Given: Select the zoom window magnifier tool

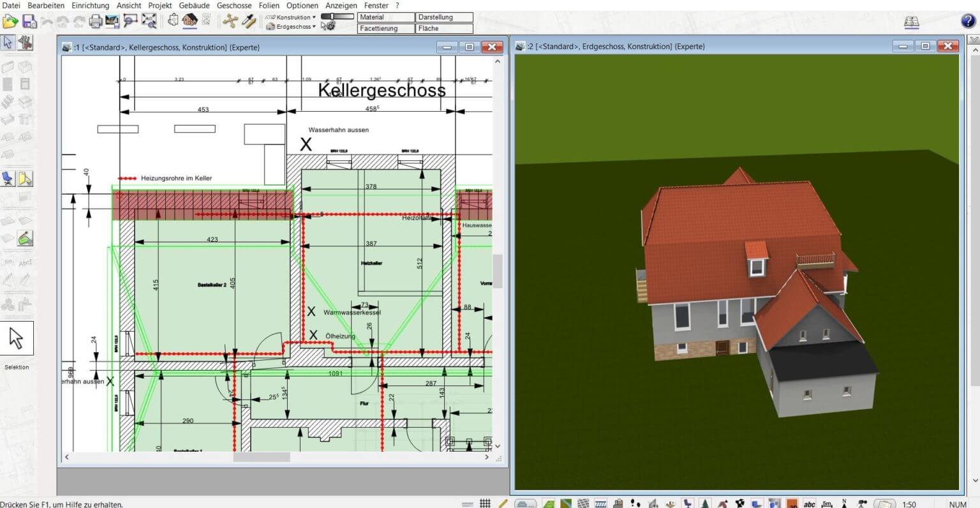Looking at the screenshot, I should tap(130, 22).
